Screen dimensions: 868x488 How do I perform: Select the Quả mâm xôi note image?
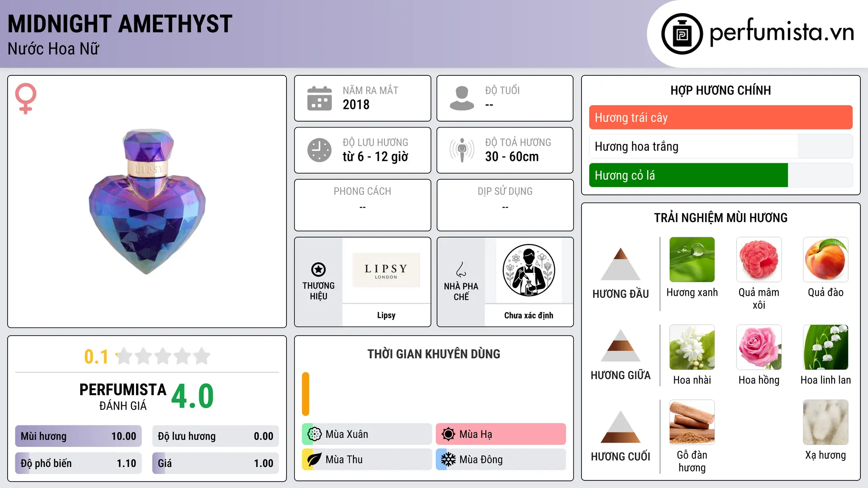coord(759,260)
